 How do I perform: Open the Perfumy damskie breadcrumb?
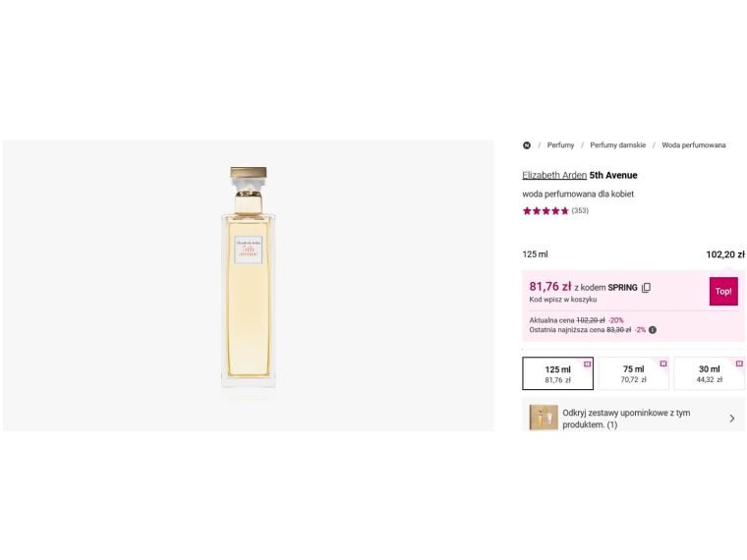617,145
